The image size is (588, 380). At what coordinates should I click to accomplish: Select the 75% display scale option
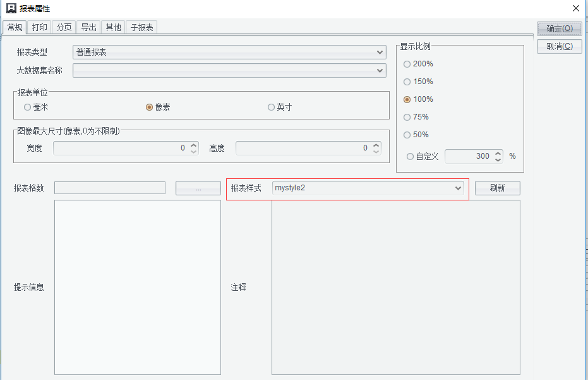[407, 117]
